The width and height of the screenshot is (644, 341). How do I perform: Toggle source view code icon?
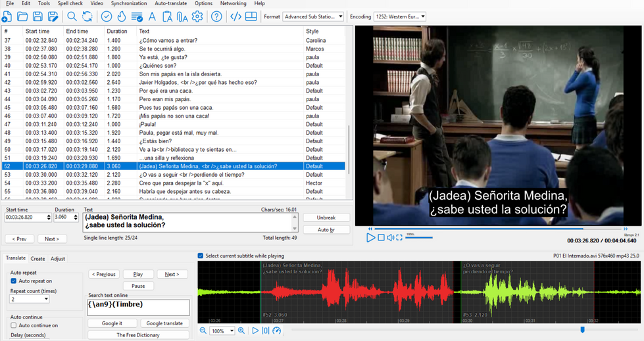click(x=235, y=17)
